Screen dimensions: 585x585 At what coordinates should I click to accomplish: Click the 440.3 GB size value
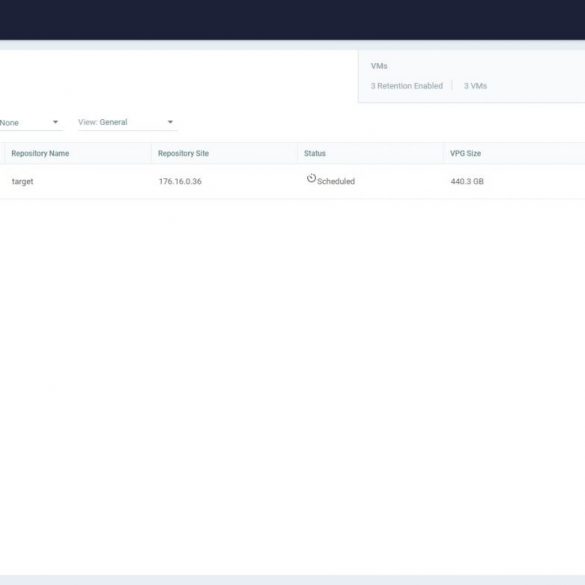tap(467, 181)
